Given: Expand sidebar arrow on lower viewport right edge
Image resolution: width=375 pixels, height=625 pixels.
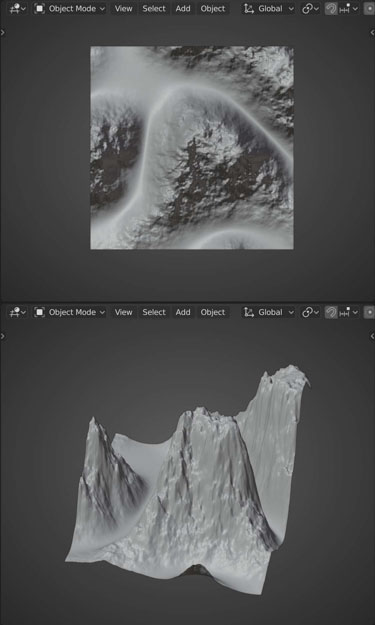Looking at the screenshot, I should pyautogui.click(x=372, y=336).
